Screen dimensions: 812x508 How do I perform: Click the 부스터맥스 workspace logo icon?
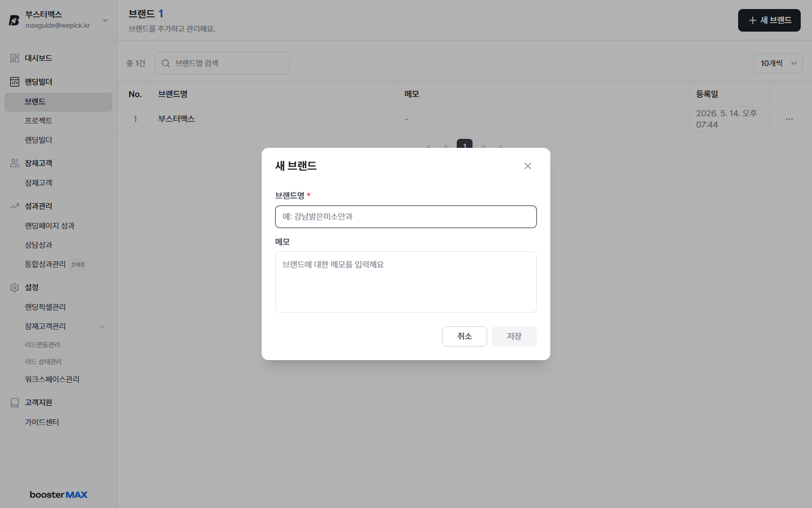(x=14, y=20)
